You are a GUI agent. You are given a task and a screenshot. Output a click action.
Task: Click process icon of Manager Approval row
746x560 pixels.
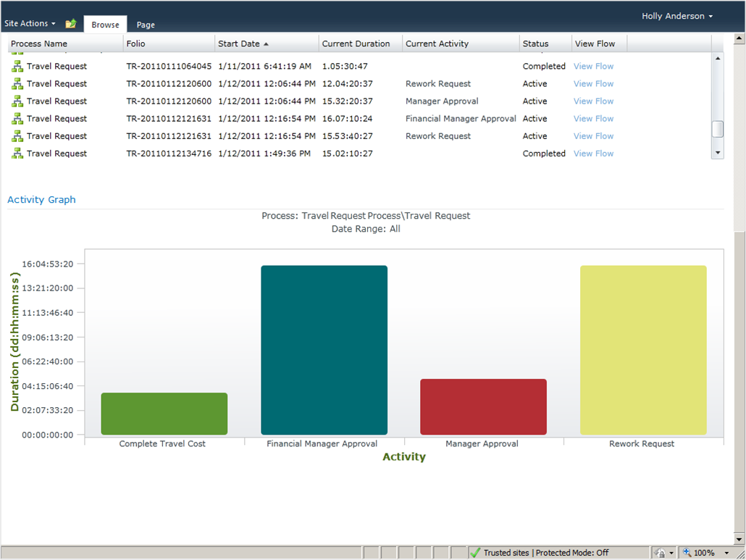click(17, 101)
